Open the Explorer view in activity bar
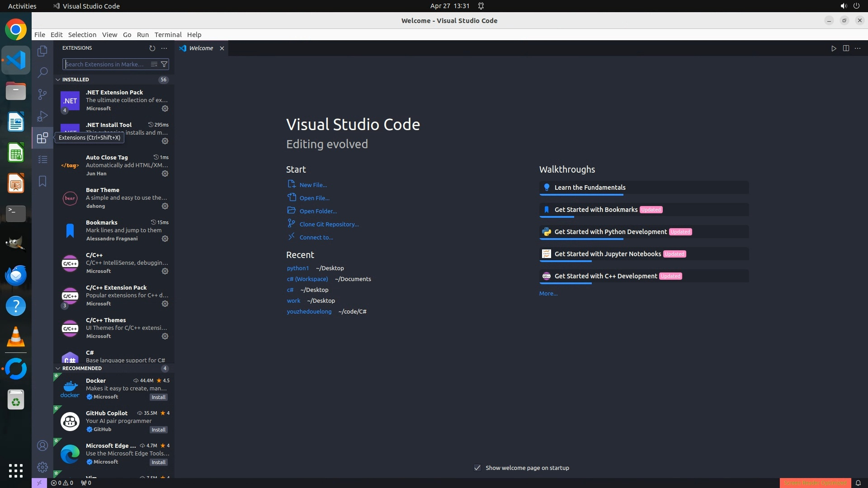This screenshot has height=488, width=868. [42, 51]
